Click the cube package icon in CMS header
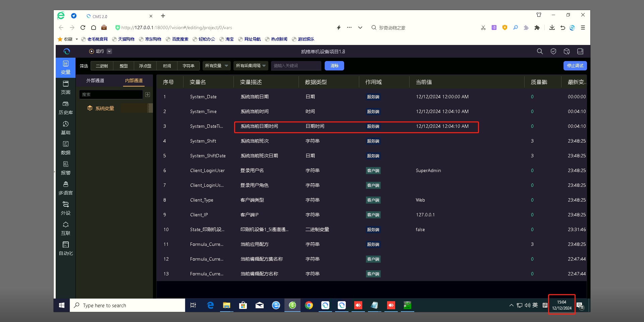This screenshot has height=322, width=644. click(567, 51)
